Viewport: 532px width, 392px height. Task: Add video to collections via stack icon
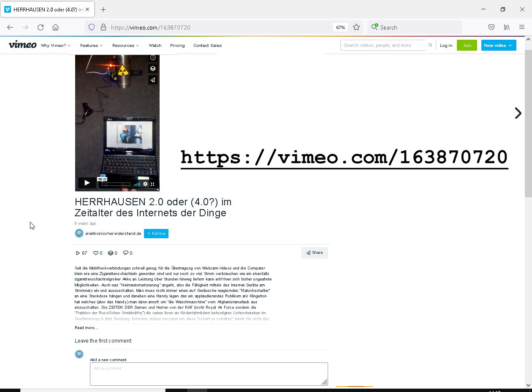tap(153, 68)
